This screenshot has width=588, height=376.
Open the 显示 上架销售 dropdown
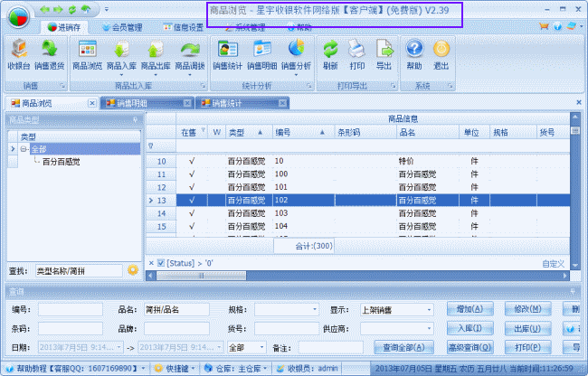click(x=429, y=310)
